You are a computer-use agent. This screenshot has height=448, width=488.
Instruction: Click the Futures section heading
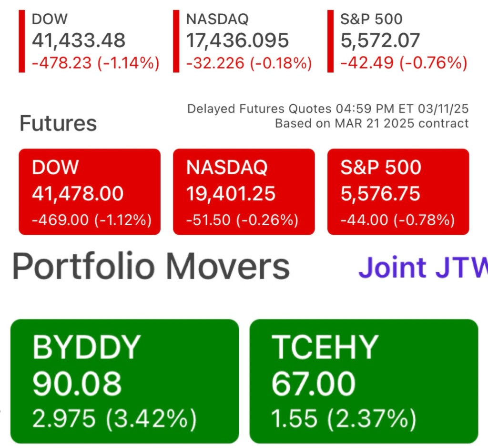click(58, 123)
